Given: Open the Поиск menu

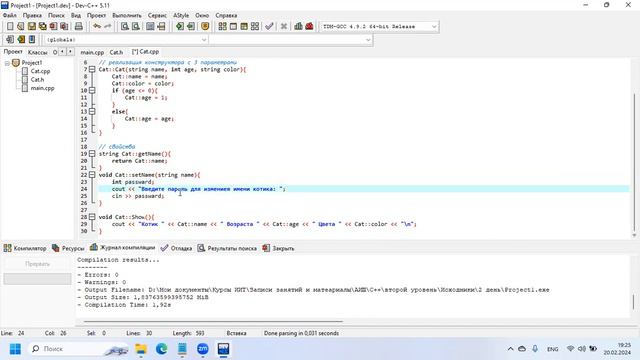Looking at the screenshot, I should pos(56,16).
